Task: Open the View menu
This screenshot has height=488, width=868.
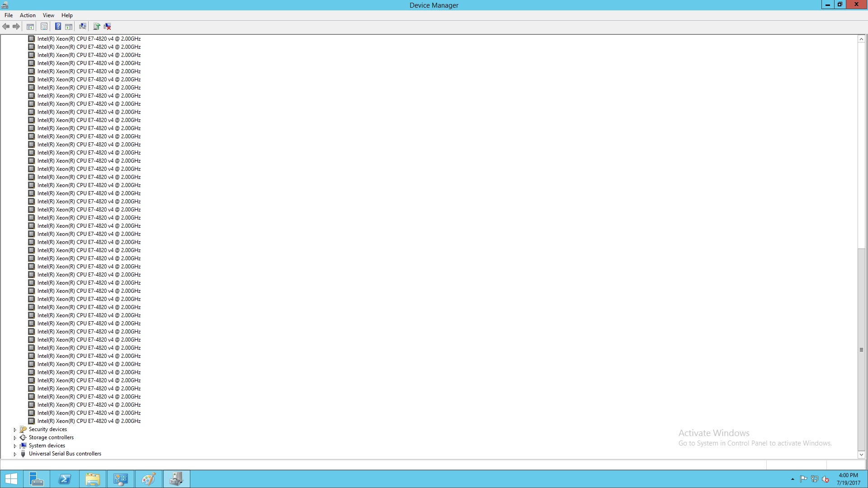Action: click(x=48, y=15)
